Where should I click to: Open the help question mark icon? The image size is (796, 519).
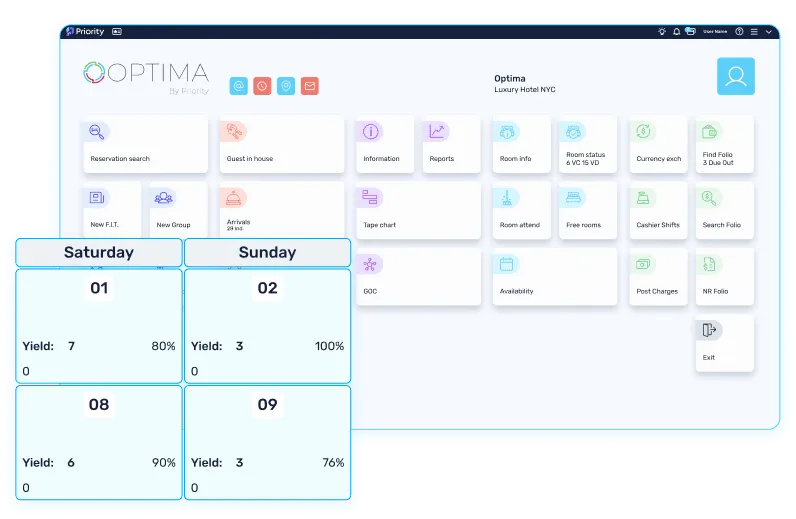pos(739,31)
